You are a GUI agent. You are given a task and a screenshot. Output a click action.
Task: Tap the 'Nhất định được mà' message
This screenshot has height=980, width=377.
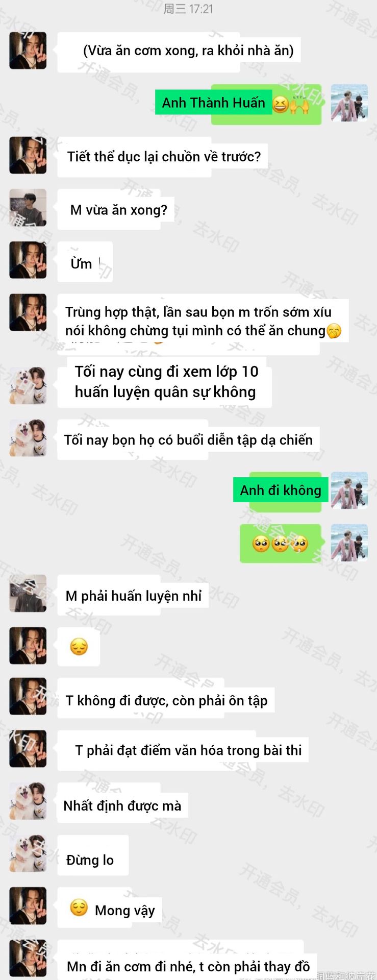[x=122, y=804]
